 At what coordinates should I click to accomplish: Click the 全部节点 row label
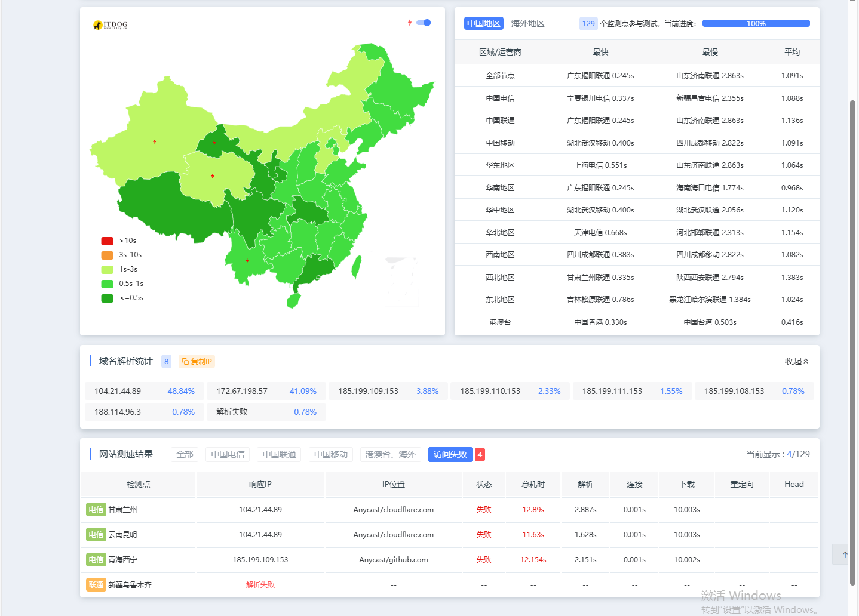pyautogui.click(x=500, y=76)
